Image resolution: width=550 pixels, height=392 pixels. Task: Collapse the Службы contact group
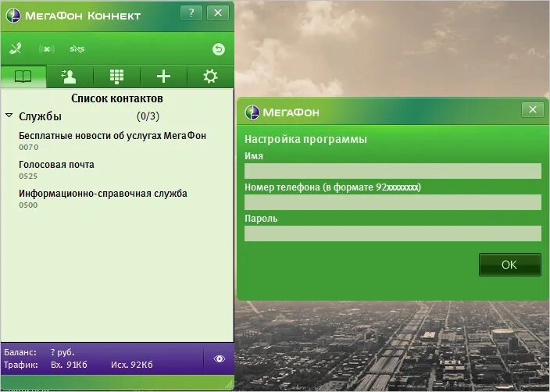point(9,116)
